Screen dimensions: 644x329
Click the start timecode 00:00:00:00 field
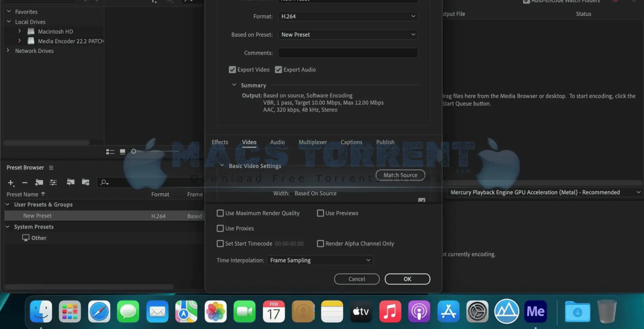pyautogui.click(x=289, y=243)
